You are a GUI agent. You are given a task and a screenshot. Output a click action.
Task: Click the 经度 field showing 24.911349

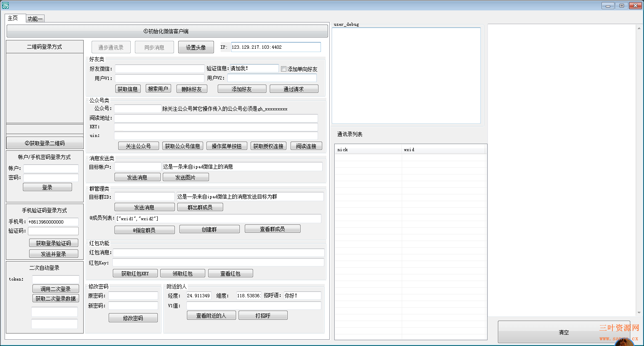point(199,296)
